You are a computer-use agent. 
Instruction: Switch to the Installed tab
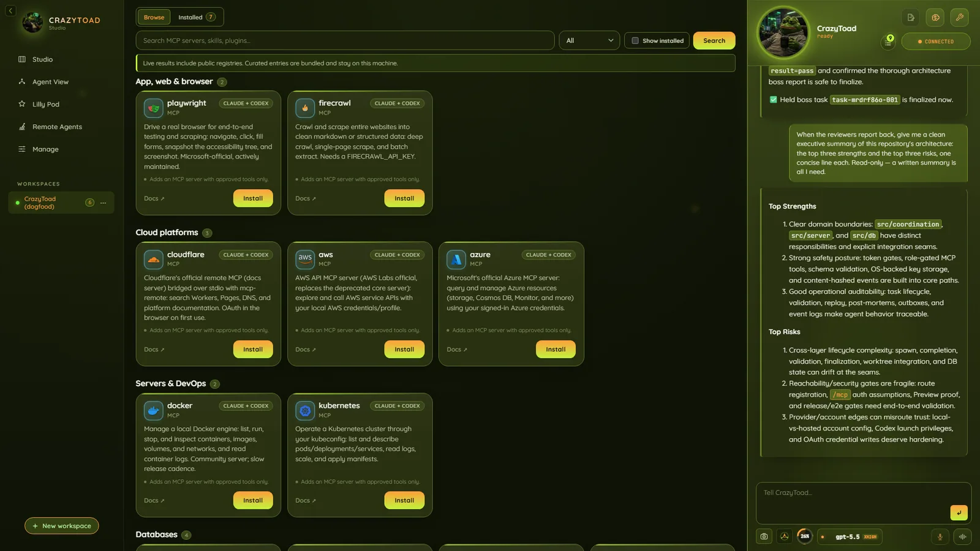197,17
